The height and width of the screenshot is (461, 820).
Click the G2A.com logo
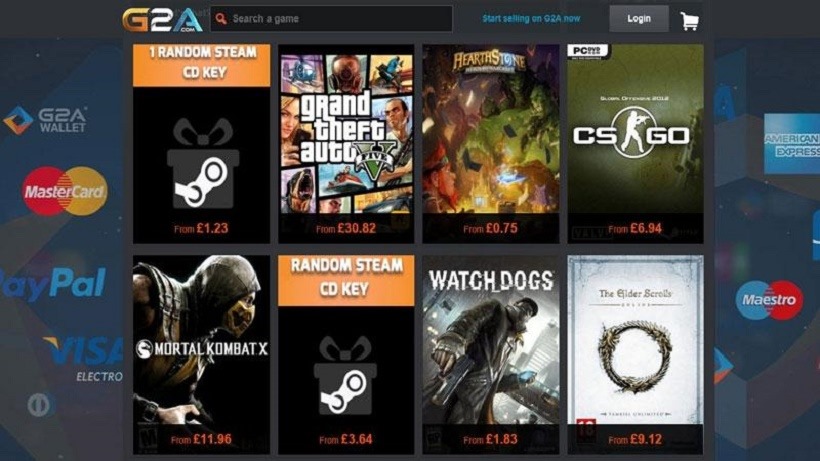pyautogui.click(x=162, y=20)
